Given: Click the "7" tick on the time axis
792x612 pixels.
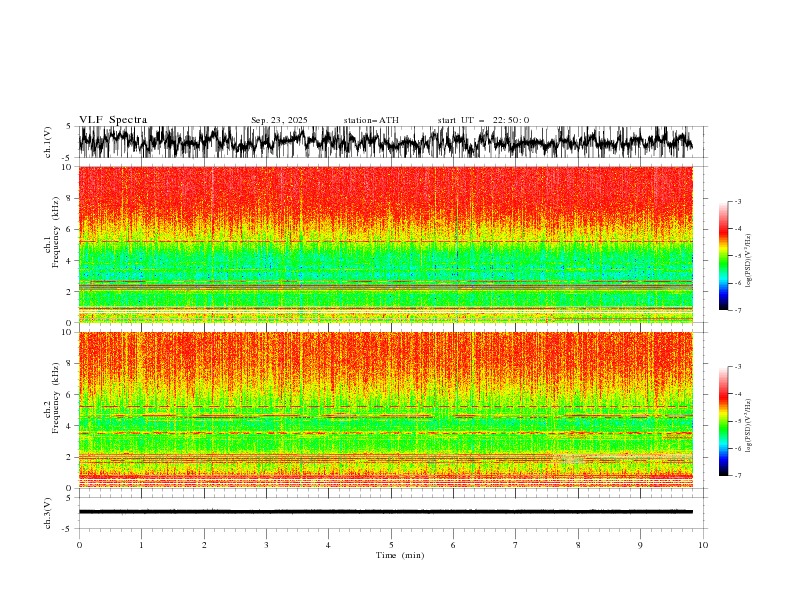Looking at the screenshot, I should [x=516, y=545].
